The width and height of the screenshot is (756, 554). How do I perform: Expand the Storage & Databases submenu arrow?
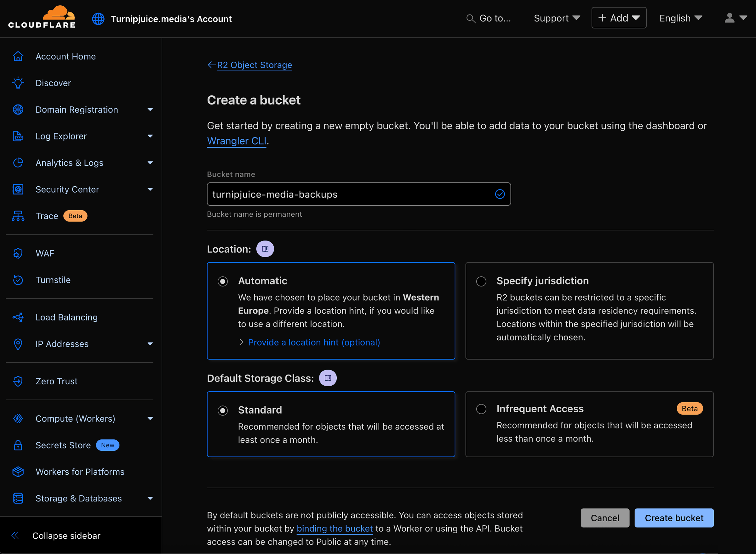click(150, 498)
